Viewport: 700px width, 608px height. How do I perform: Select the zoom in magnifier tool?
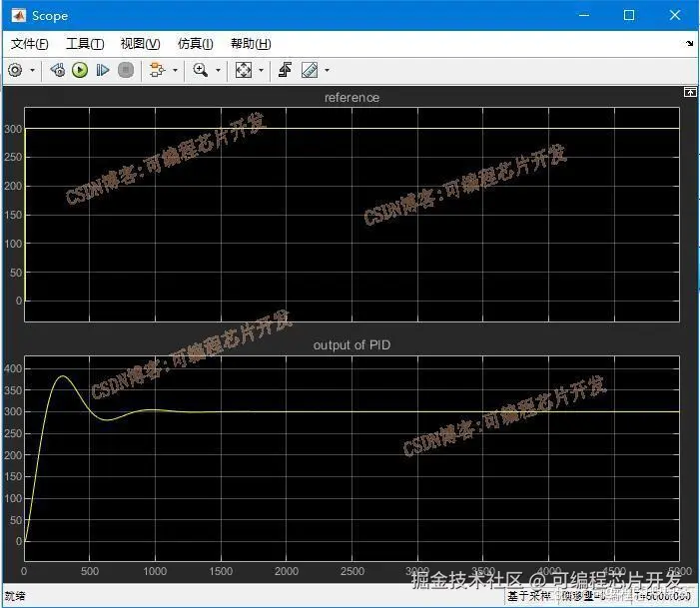(200, 70)
